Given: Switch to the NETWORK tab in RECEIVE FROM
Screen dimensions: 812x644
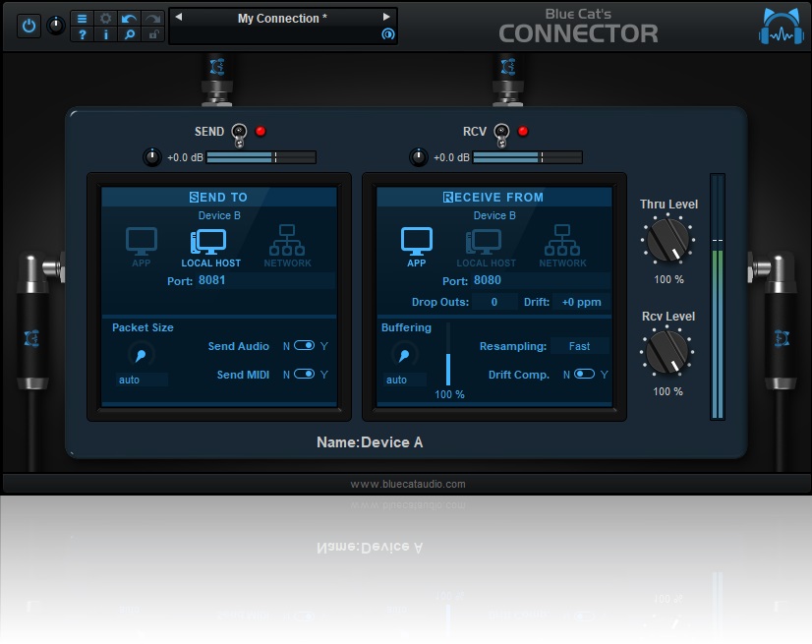Looking at the screenshot, I should (562, 246).
